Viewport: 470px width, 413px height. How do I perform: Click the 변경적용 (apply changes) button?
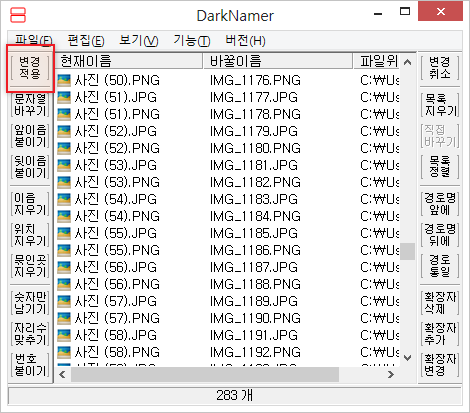pyautogui.click(x=30, y=68)
